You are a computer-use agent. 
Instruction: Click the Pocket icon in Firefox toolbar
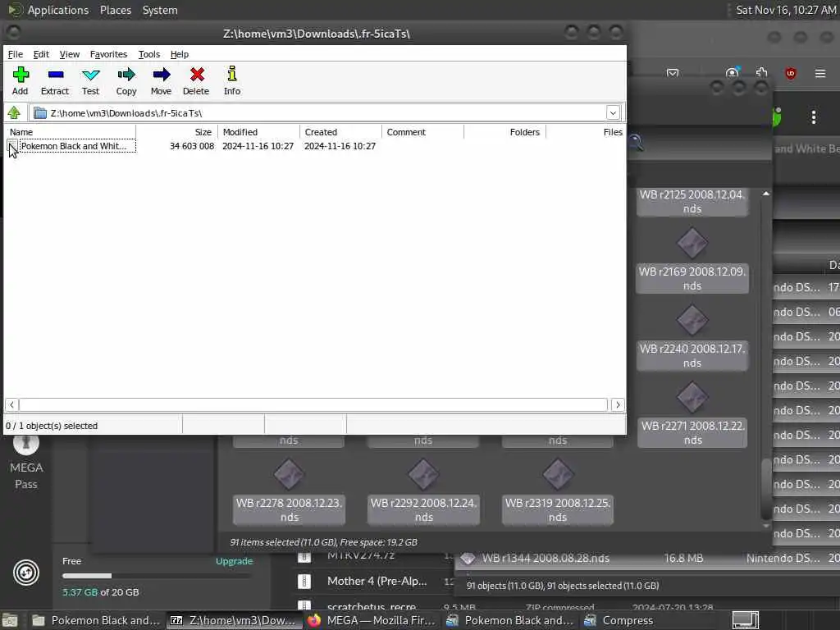click(673, 73)
